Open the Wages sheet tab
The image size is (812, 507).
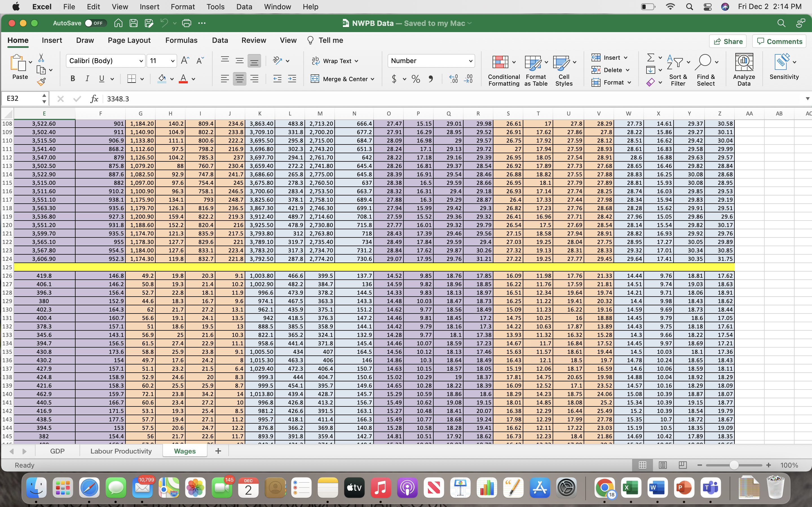185,451
